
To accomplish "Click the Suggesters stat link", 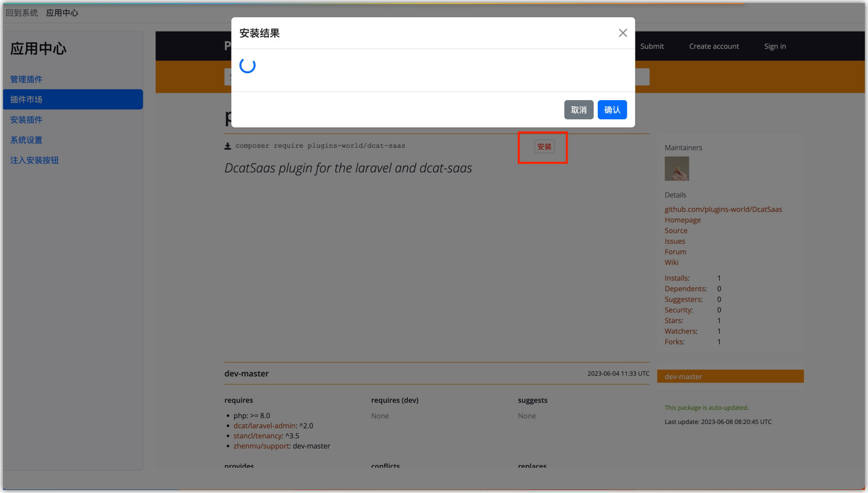I will (x=684, y=299).
